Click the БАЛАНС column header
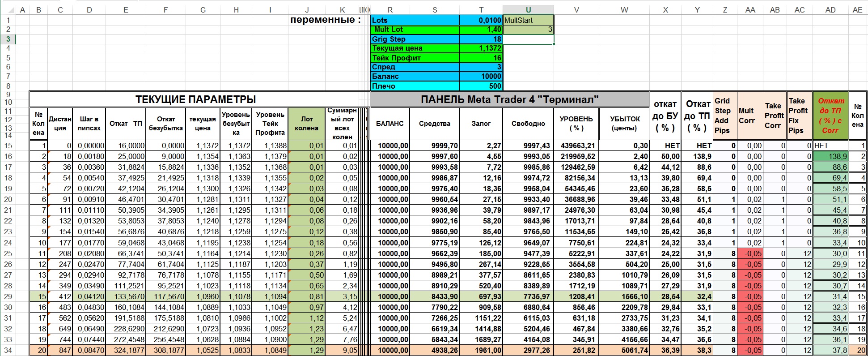The width and height of the screenshot is (868, 356). [390, 124]
